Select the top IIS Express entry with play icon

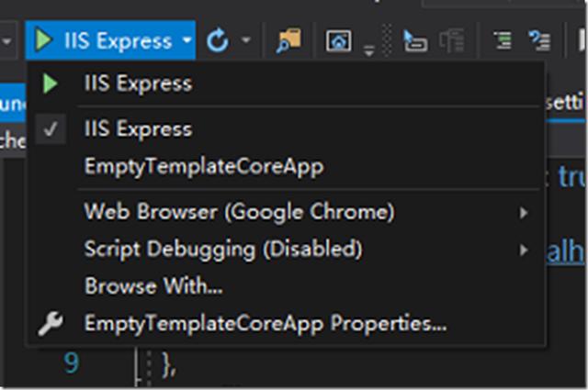pyautogui.click(x=287, y=84)
